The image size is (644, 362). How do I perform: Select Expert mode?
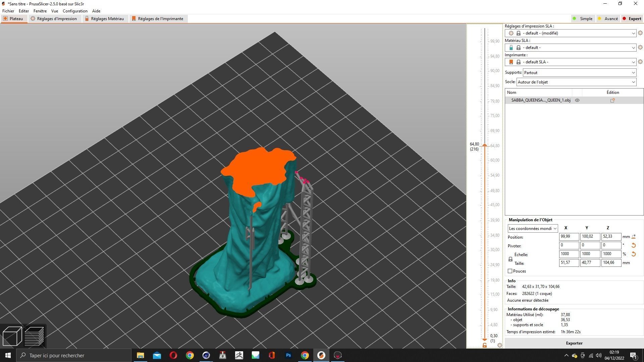click(x=632, y=19)
